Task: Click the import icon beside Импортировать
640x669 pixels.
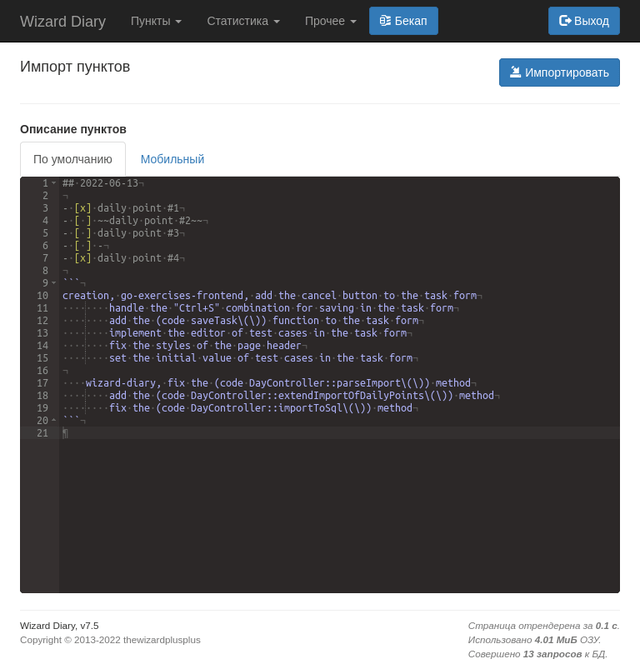Action: pos(515,72)
